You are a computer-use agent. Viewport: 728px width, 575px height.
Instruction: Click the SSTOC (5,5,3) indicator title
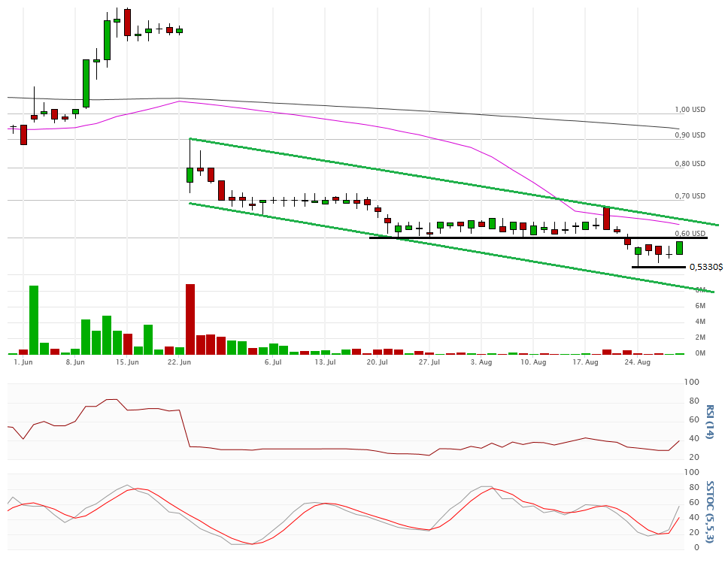pyautogui.click(x=709, y=512)
